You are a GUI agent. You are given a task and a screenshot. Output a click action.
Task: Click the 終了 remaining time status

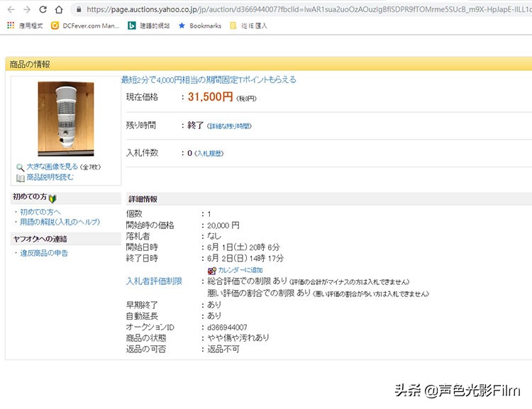click(195, 125)
